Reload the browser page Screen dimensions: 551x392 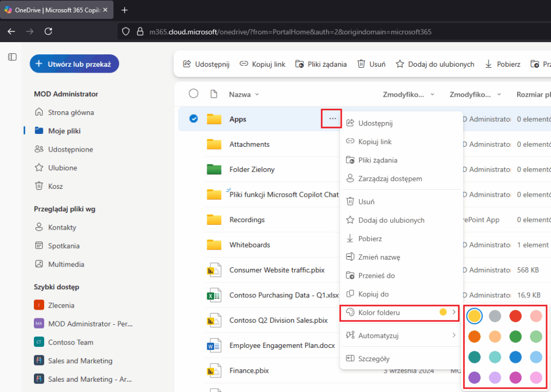click(x=48, y=31)
